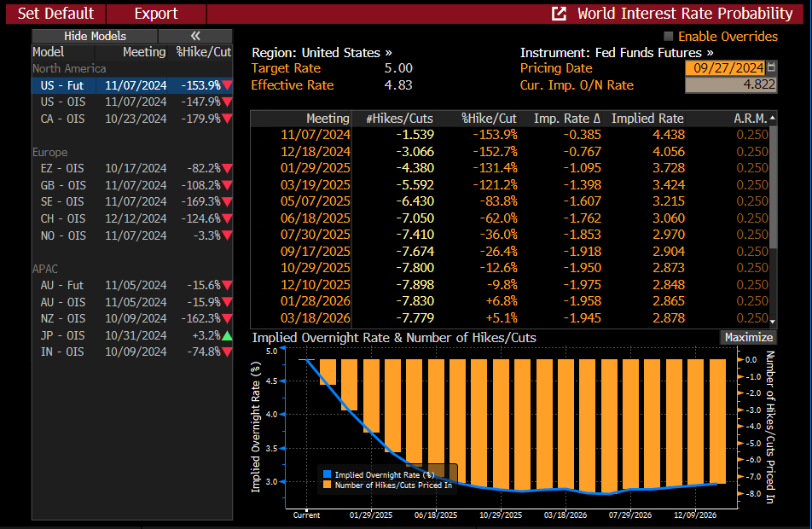Click the implied rate value 4.438
This screenshot has height=529, width=812.
(x=669, y=135)
